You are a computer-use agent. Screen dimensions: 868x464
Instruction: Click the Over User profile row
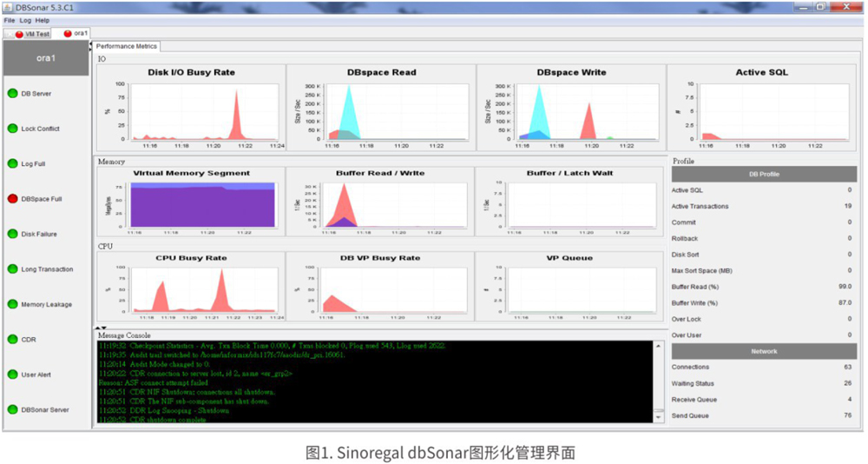(764, 335)
